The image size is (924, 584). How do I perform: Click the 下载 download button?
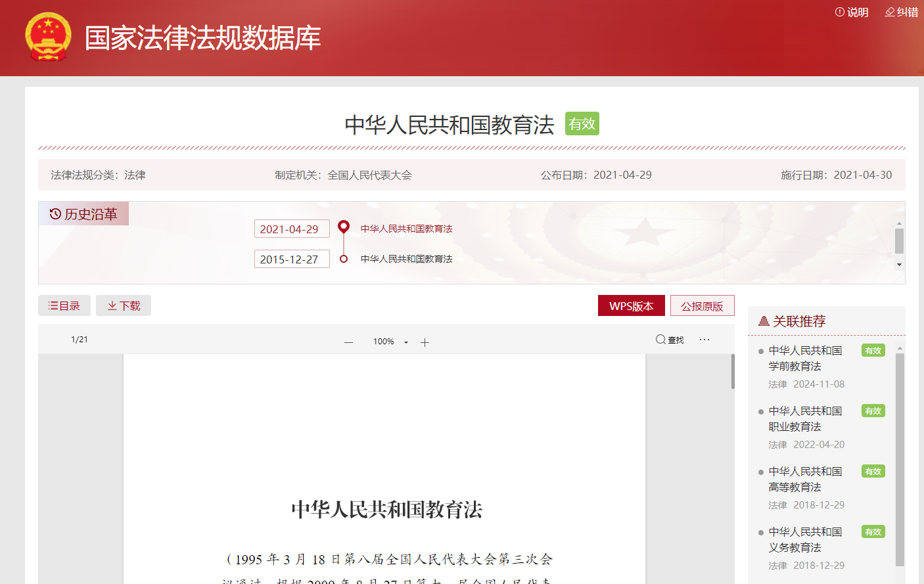[124, 306]
